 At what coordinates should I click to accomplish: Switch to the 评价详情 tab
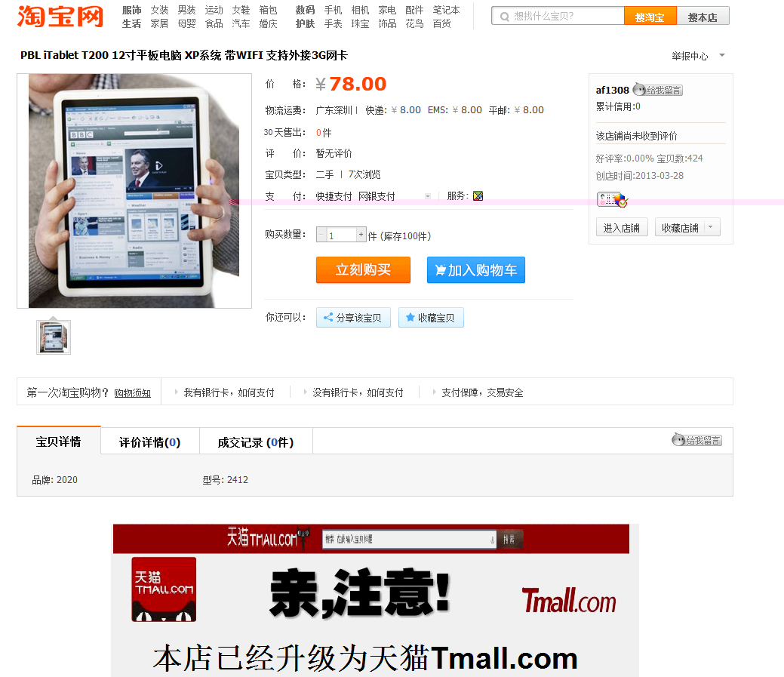coord(149,442)
